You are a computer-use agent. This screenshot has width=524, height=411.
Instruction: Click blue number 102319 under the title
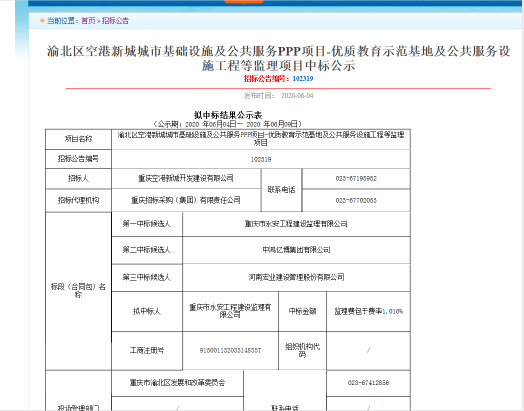[303, 79]
